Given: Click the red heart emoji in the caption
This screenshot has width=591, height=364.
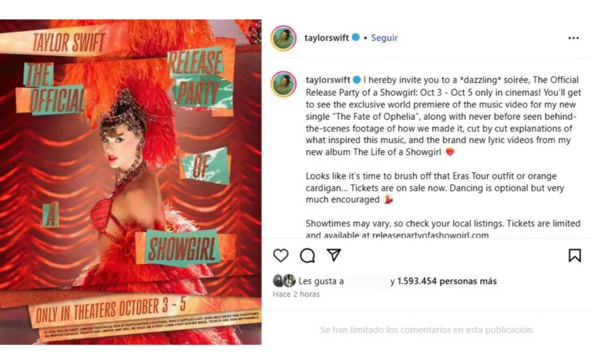Looking at the screenshot, I should [450, 152].
